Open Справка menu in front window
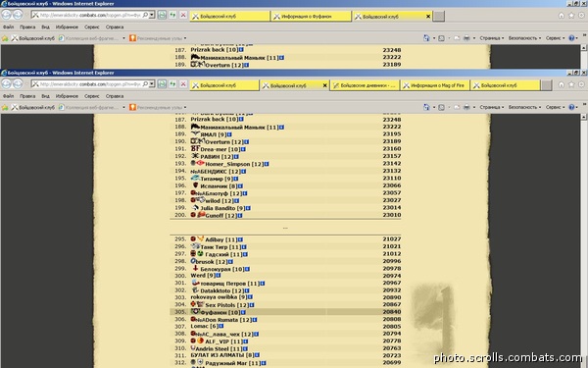588x368 pixels. click(x=115, y=96)
